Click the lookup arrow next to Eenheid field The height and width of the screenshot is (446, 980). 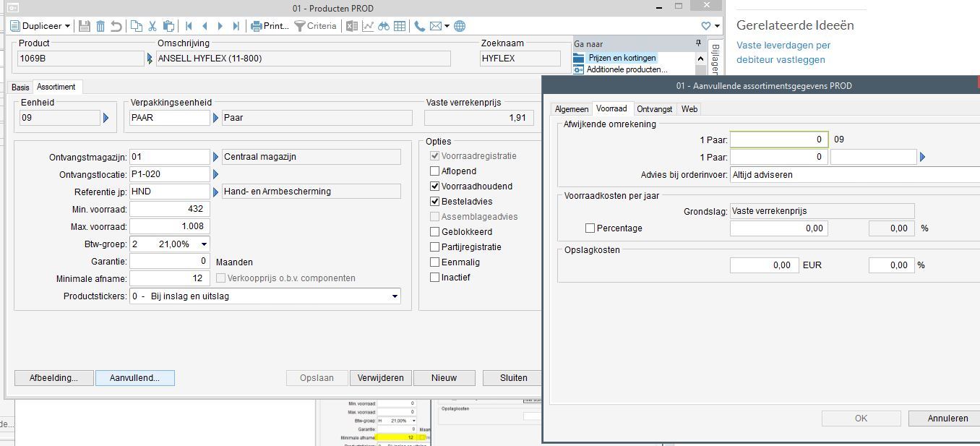point(106,118)
